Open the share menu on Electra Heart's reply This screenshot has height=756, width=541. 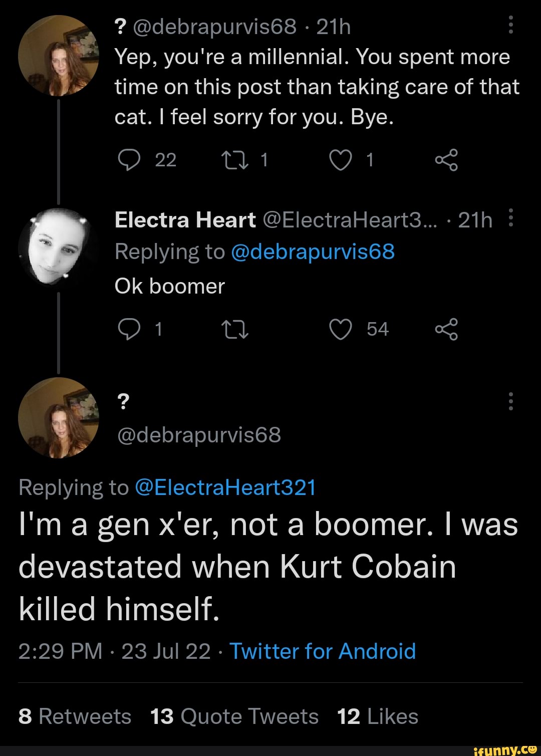[x=447, y=329]
